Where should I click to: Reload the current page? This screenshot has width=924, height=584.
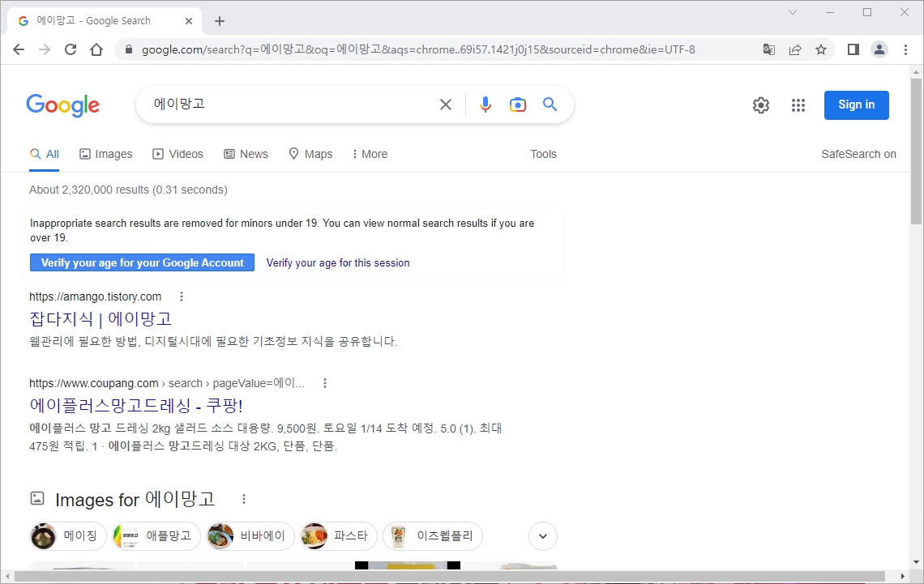(71, 49)
